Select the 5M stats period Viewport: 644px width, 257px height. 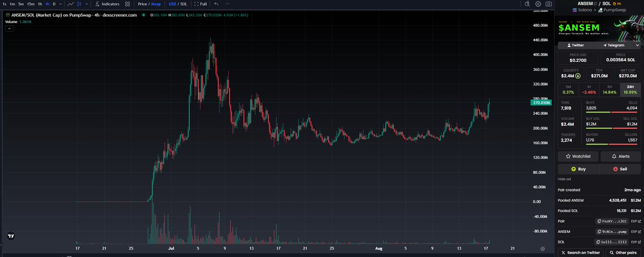click(568, 90)
